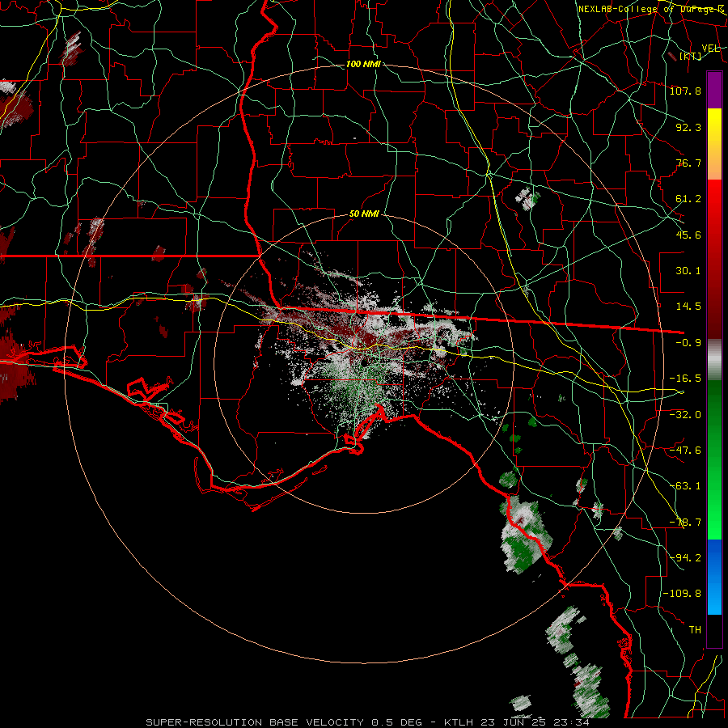Click the '[KT]' units label

[691, 56]
